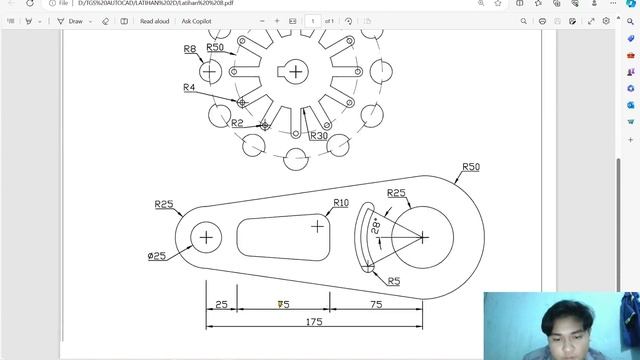Select the Highlight tool

[x=29, y=21]
